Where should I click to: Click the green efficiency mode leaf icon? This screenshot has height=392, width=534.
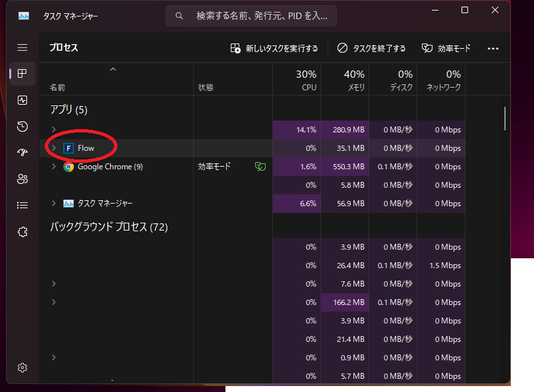[260, 167]
